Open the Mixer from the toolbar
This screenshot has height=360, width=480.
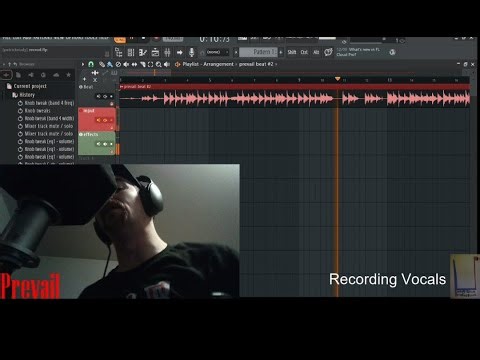tap(167, 52)
